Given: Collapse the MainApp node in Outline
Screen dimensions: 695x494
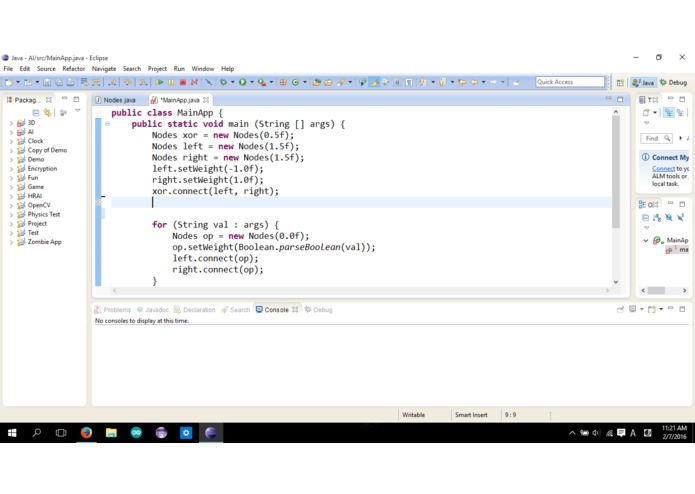Looking at the screenshot, I should tap(646, 241).
